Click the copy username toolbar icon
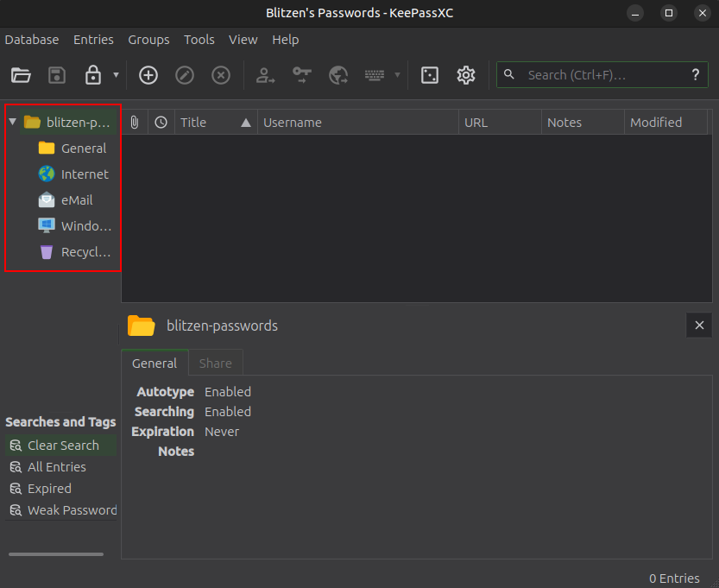Screen dimensions: 719x588 [x=266, y=75]
